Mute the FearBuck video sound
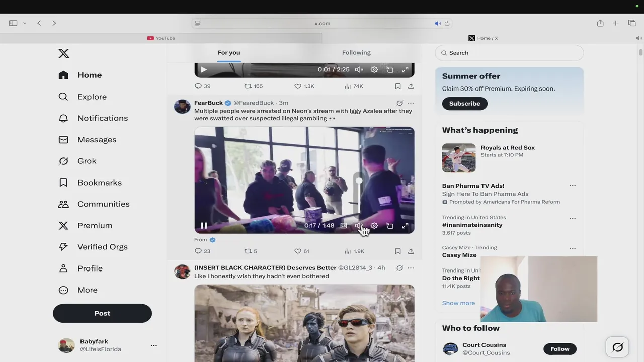 (359, 226)
